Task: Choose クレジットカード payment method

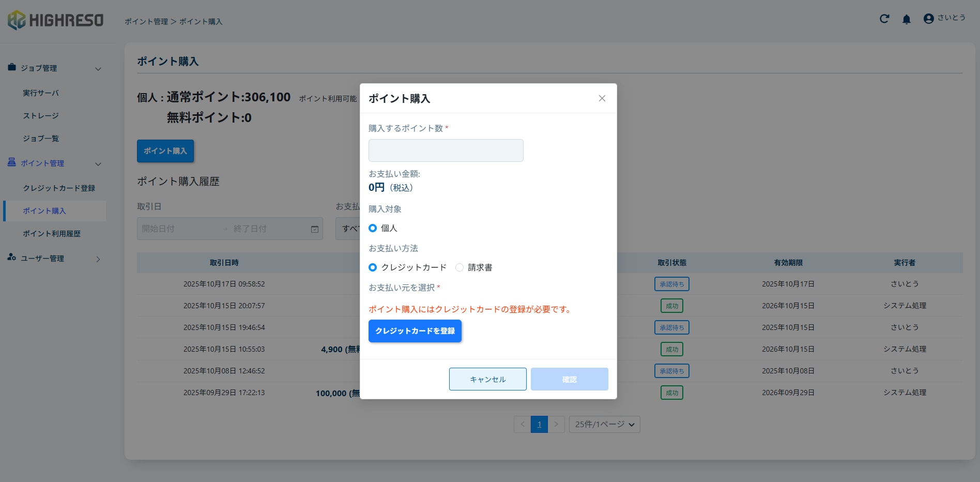Action: 373,267
